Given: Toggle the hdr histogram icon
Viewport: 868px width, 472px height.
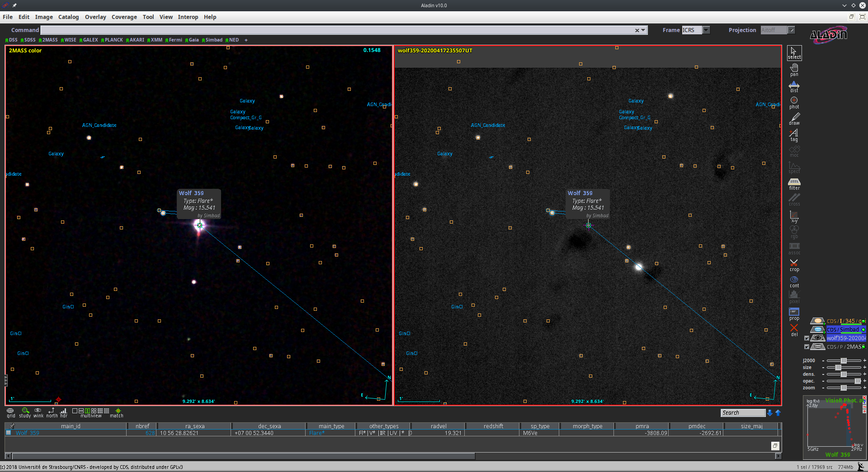Looking at the screenshot, I should (x=64, y=412).
